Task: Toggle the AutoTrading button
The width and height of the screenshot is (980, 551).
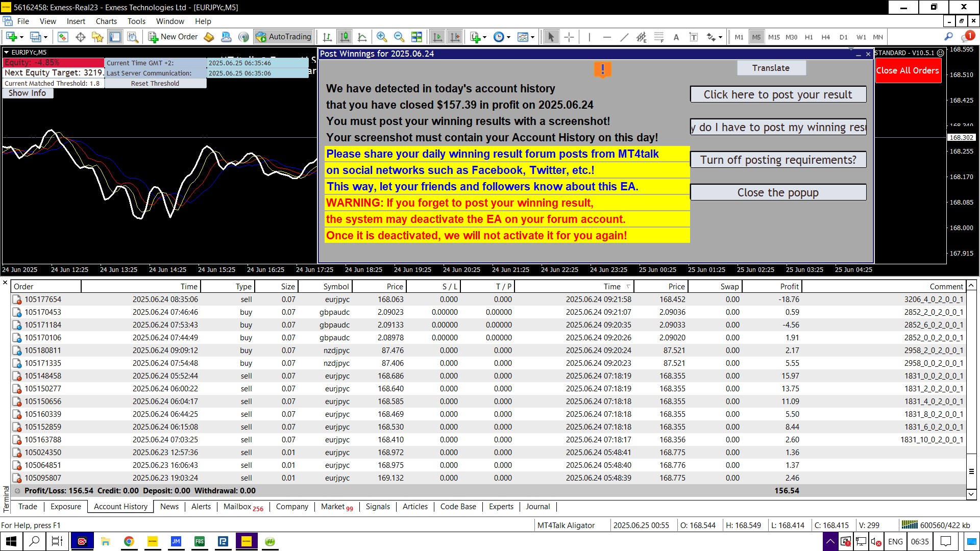Action: click(284, 37)
